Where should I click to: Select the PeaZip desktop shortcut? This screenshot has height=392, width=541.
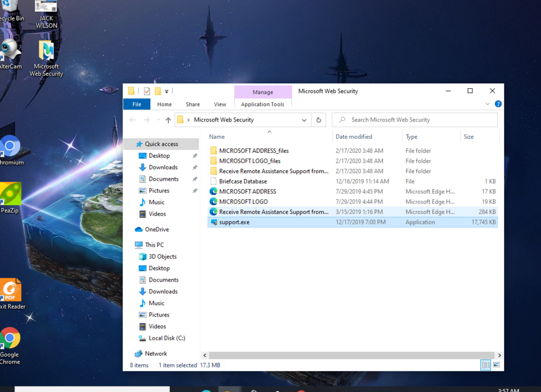pyautogui.click(x=10, y=198)
